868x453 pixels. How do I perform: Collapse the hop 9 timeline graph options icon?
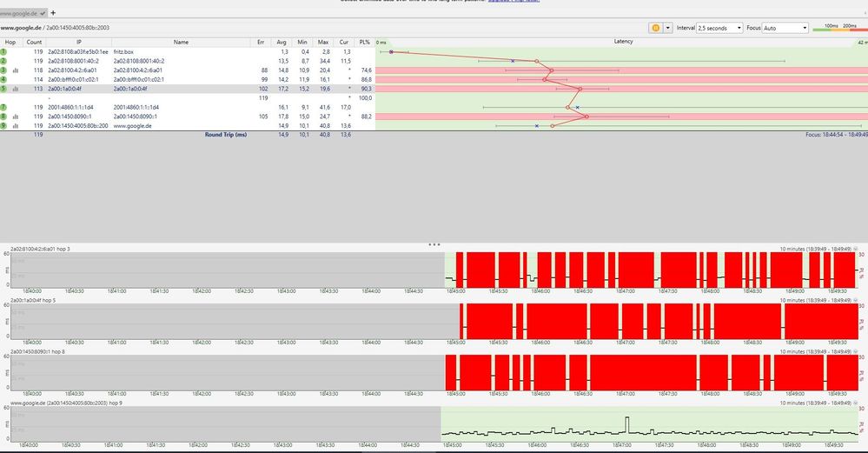click(855, 403)
